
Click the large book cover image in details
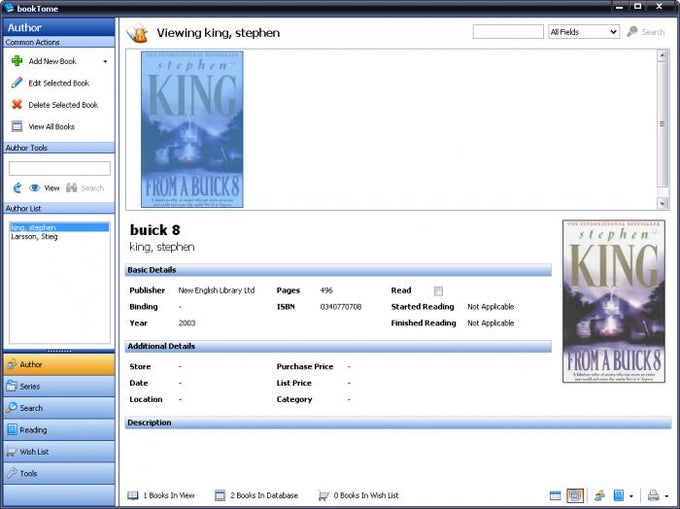coord(614,301)
